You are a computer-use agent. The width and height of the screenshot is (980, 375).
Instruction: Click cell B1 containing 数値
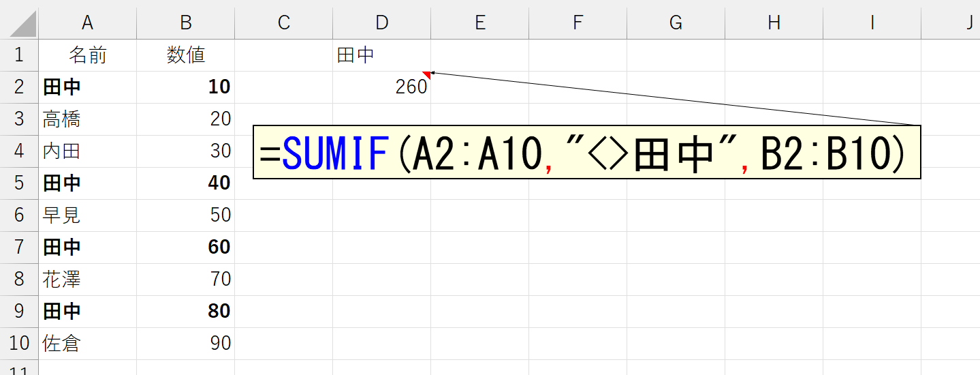click(x=185, y=55)
